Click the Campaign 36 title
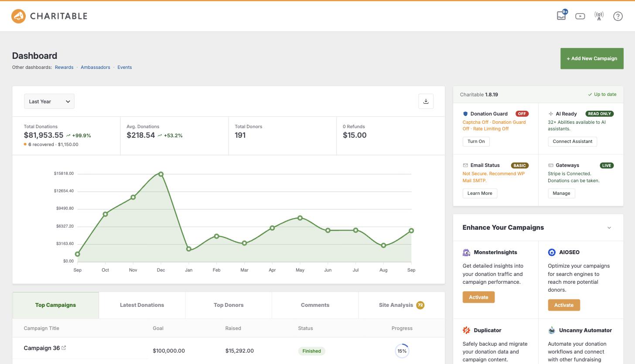The width and height of the screenshot is (635, 364). 42,348
